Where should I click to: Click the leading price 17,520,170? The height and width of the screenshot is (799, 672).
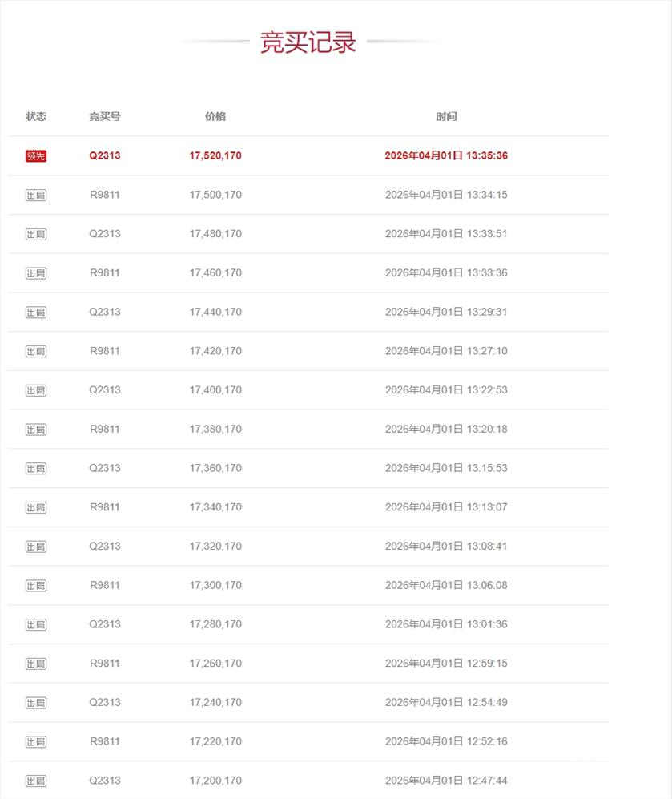[x=215, y=156]
